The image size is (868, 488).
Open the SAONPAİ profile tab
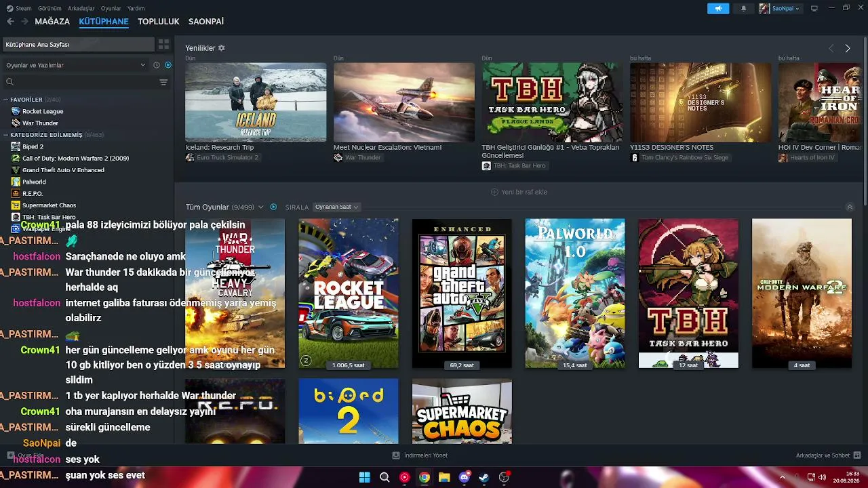[x=206, y=22]
